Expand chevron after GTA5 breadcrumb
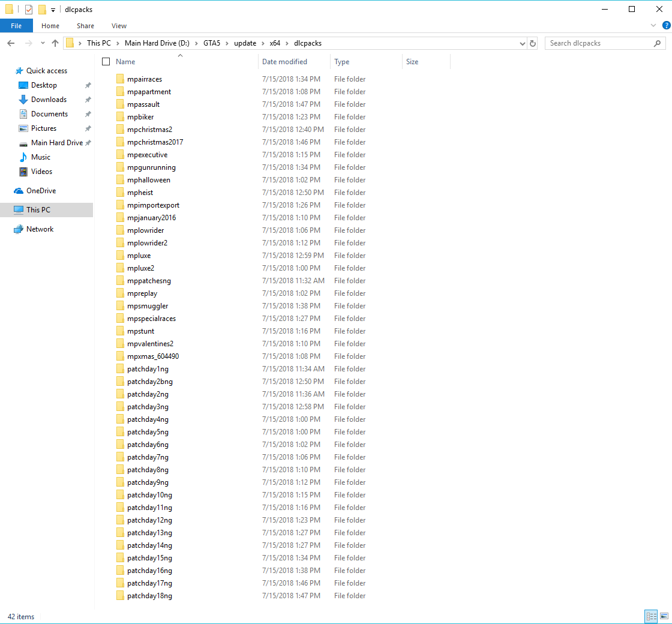Screen dimensions: 672x624 (227, 43)
